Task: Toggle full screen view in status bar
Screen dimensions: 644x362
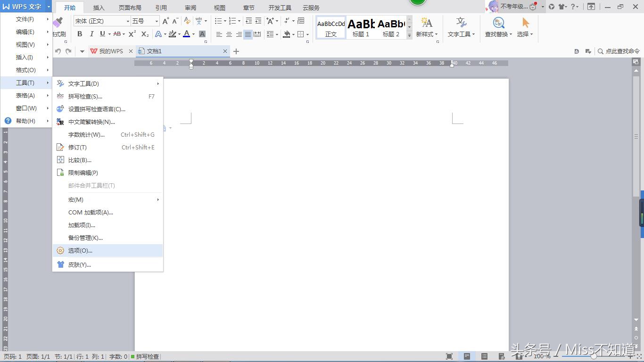Action: pyautogui.click(x=449, y=356)
